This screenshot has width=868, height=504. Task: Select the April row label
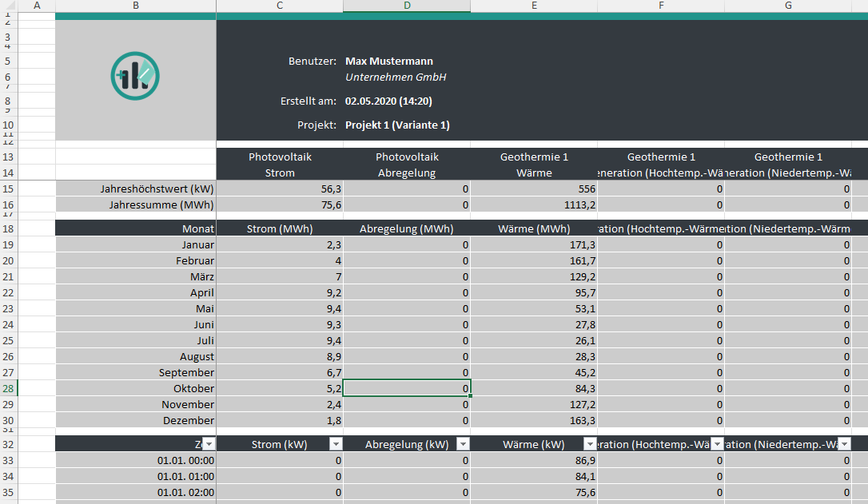coord(136,292)
